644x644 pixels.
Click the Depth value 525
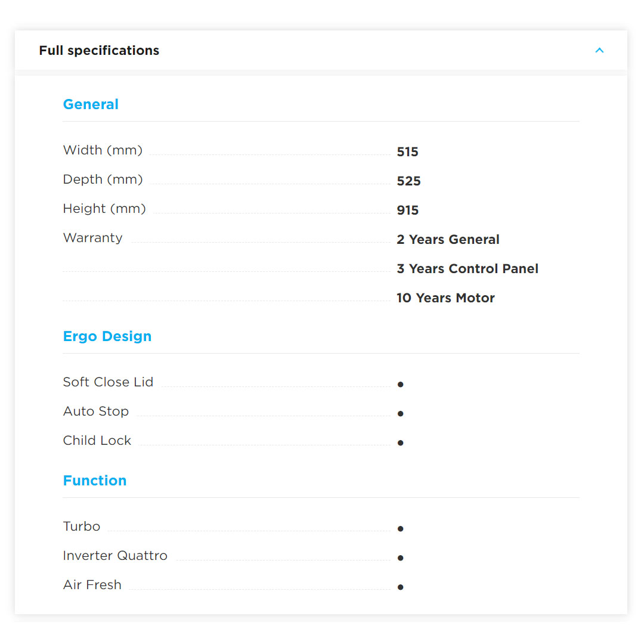point(408,181)
